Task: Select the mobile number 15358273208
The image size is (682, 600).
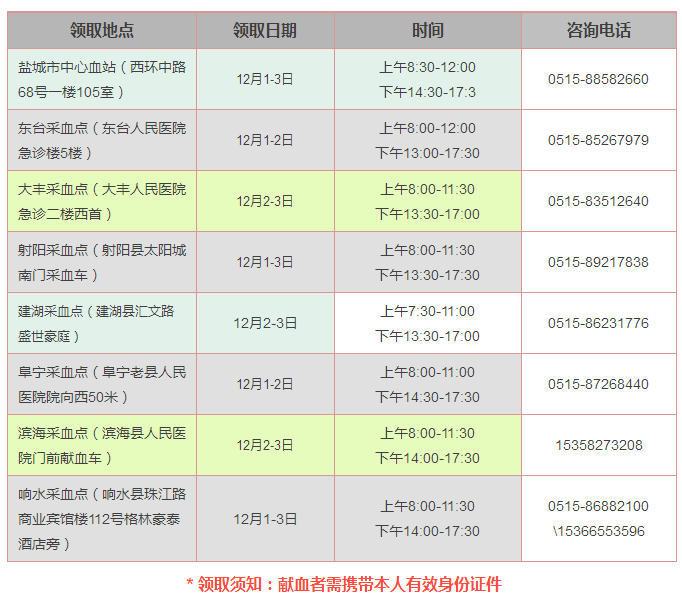Action: click(598, 445)
